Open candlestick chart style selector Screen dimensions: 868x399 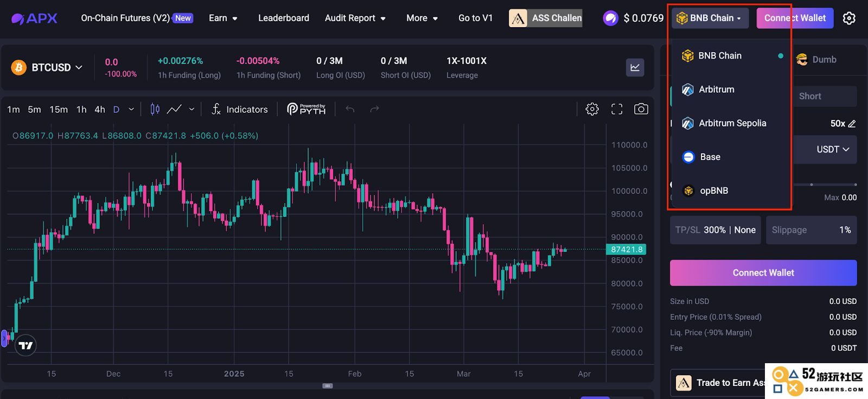tap(155, 109)
